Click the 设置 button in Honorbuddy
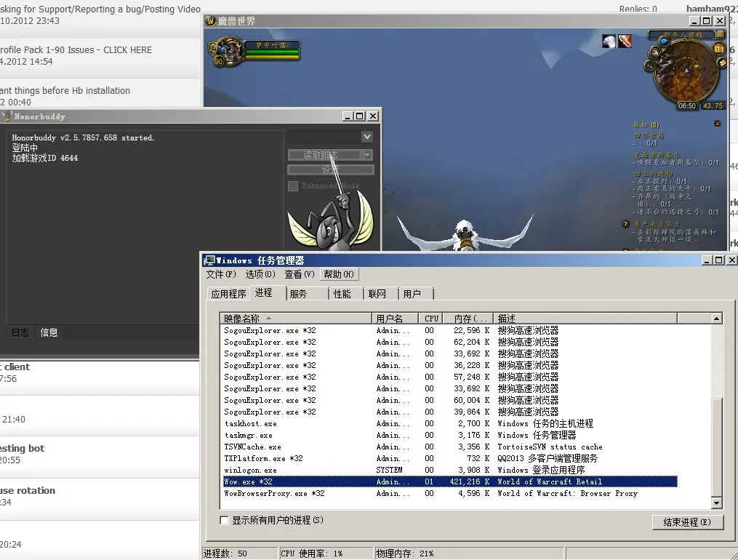Viewport: 738px width, 560px height. pos(330,170)
